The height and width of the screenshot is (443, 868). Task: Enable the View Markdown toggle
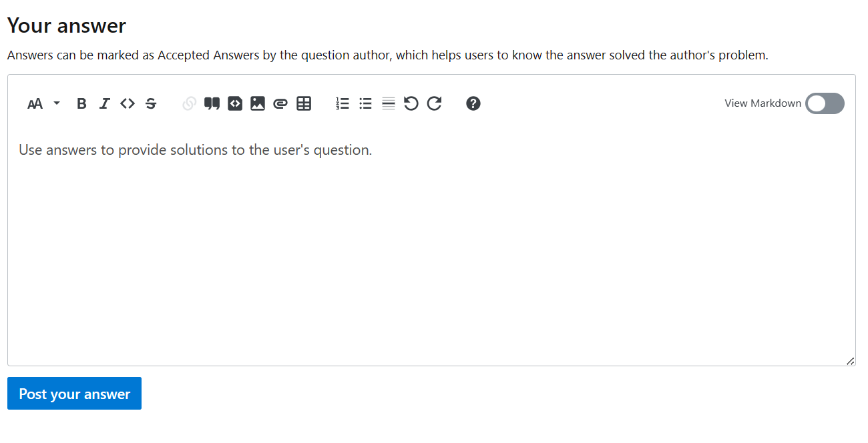click(x=825, y=103)
